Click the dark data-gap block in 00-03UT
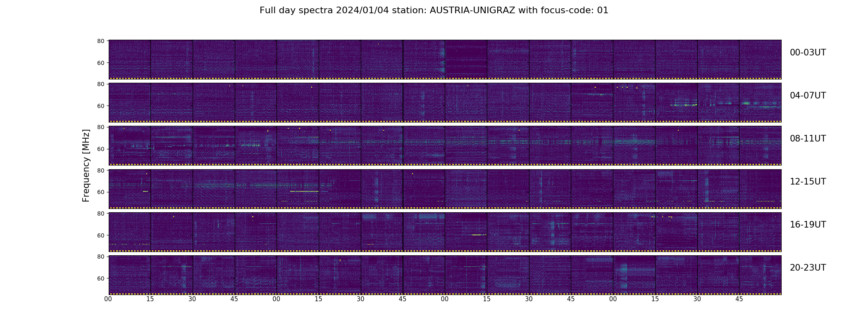868x331 pixels. coord(466,59)
